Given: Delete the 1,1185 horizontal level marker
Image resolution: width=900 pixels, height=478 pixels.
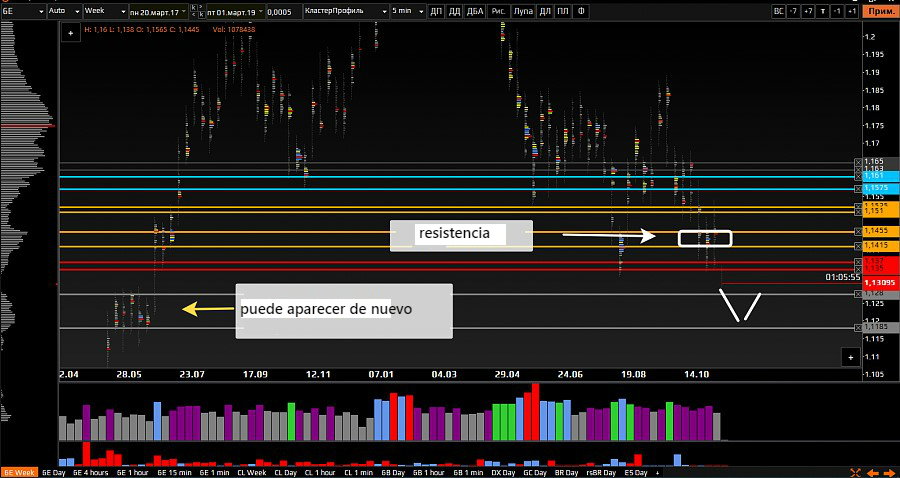Looking at the screenshot, I should coord(857,327).
